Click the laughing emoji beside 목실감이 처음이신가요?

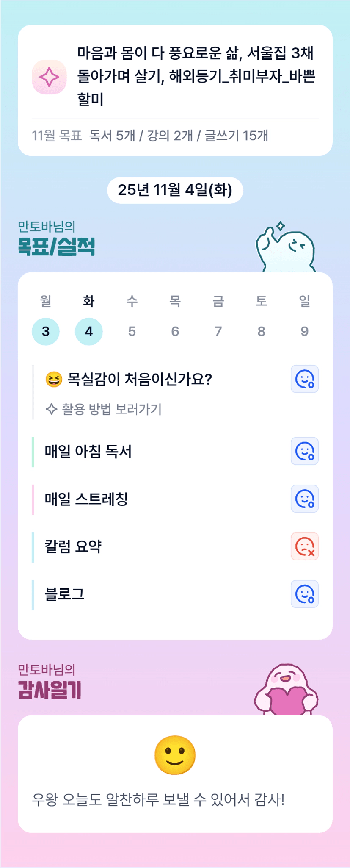pos(54,379)
